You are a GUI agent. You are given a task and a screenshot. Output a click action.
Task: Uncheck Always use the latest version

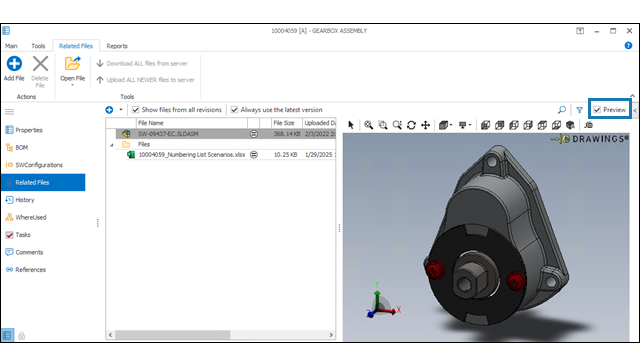pos(234,110)
